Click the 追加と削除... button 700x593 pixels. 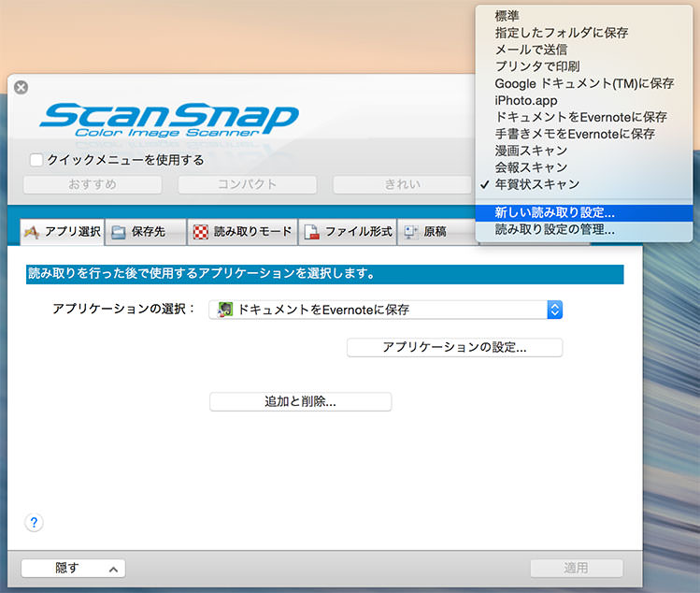[300, 401]
